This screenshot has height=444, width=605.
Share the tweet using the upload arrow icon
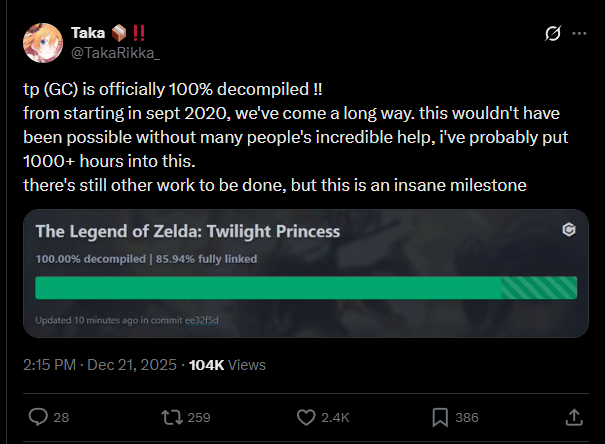click(574, 417)
